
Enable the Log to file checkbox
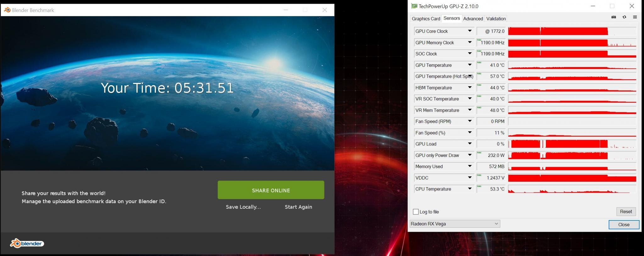416,212
